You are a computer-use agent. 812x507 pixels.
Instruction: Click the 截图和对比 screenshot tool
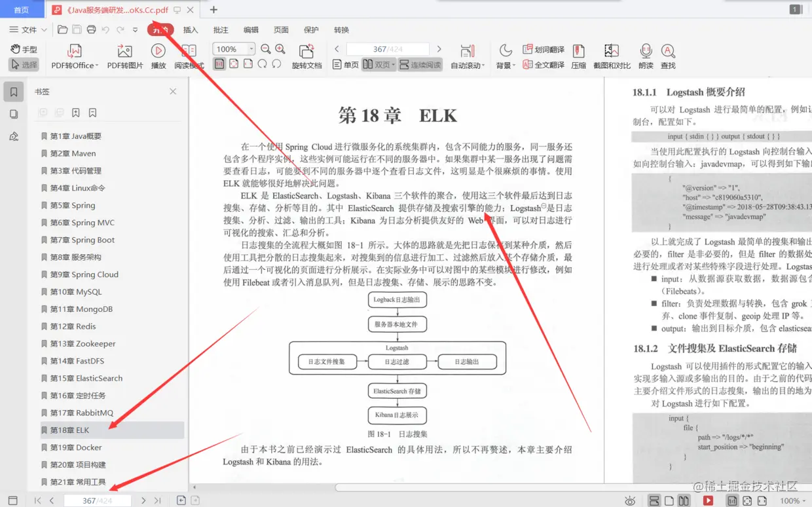pos(612,57)
